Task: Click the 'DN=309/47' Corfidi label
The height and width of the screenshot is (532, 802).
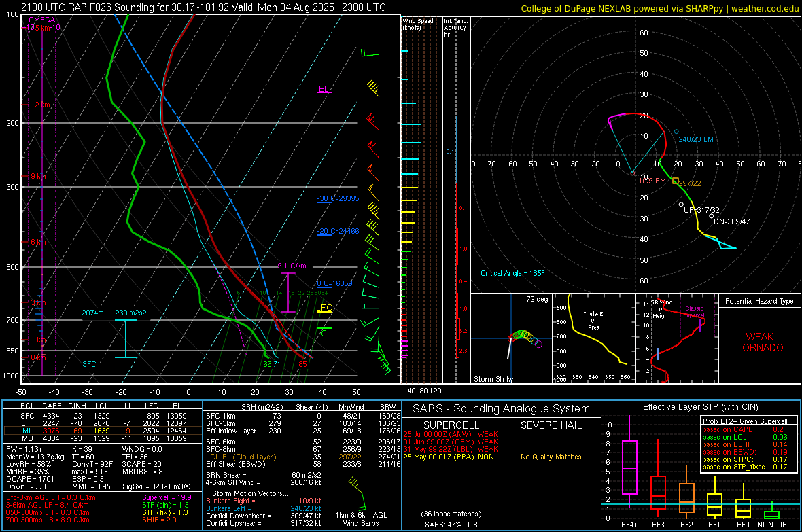Action: click(731, 221)
